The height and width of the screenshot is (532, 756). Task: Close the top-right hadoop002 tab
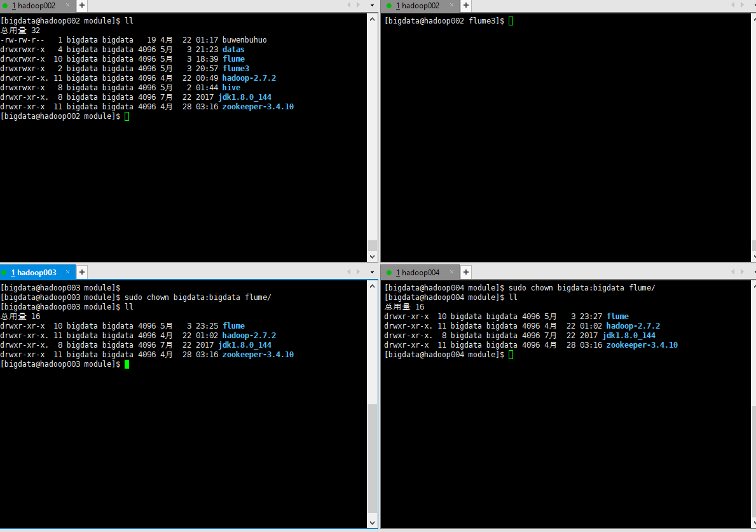pyautogui.click(x=452, y=5)
